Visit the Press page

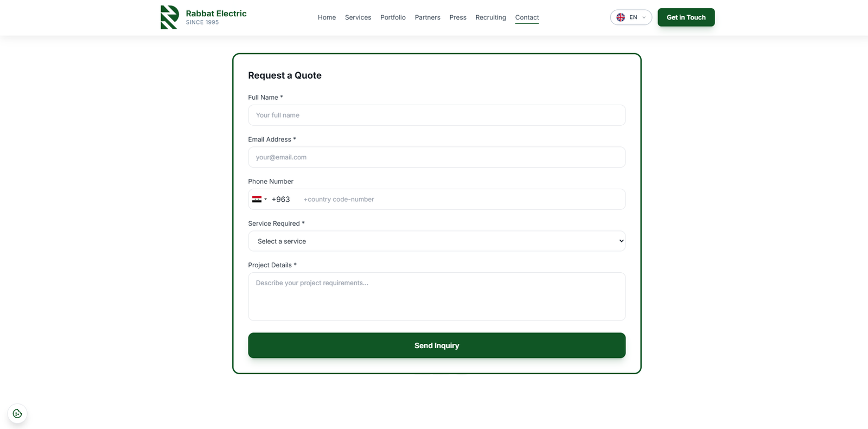[458, 17]
